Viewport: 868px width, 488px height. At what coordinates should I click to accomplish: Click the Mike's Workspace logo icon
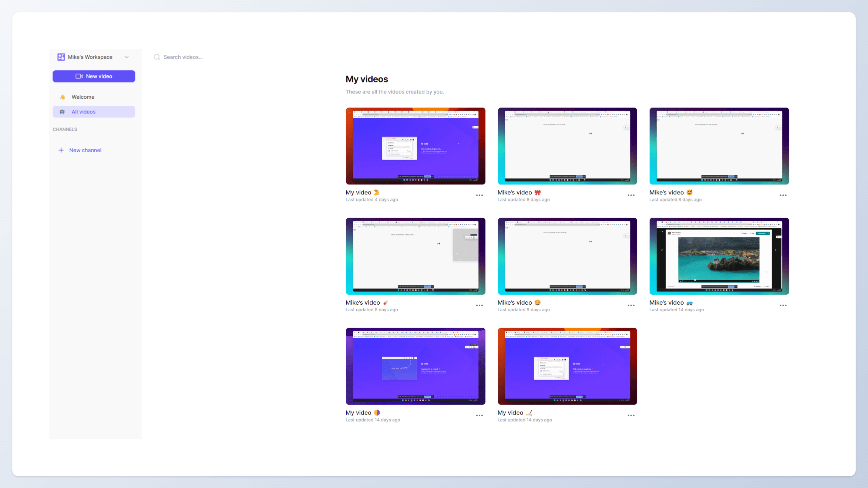click(61, 57)
